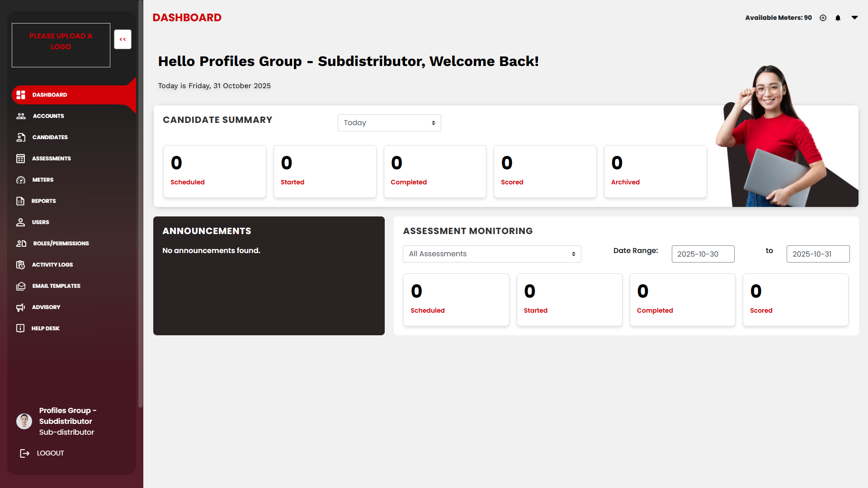Image resolution: width=868 pixels, height=488 pixels.
Task: Click the Activity Logs icon
Action: pos(20,265)
